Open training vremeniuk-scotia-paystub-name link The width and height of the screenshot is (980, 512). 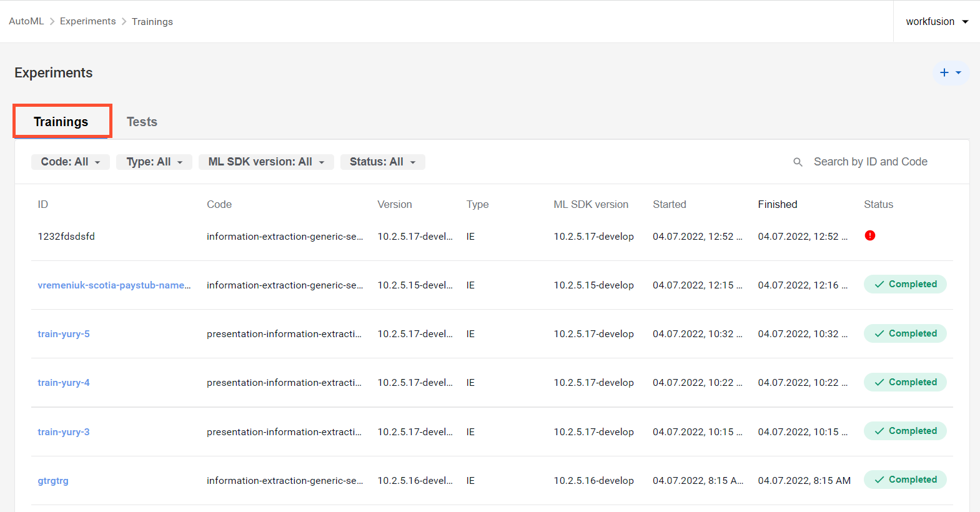point(114,285)
